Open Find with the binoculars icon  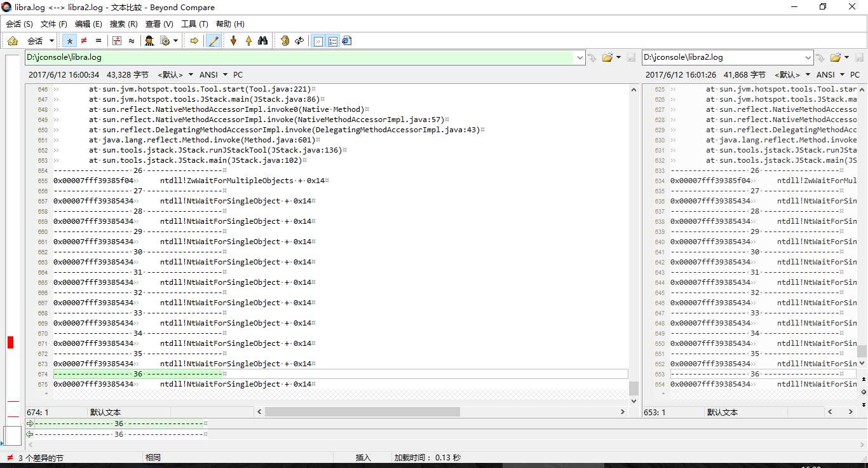(x=263, y=41)
